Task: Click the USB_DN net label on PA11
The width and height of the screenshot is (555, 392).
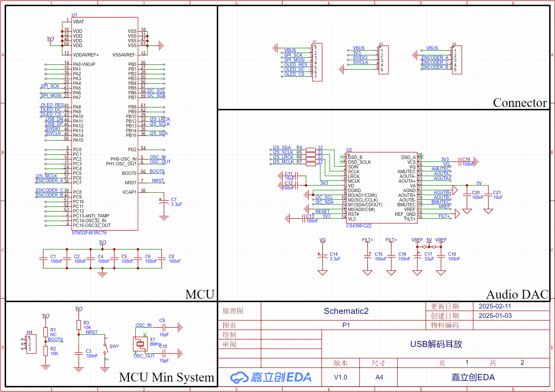Action: tap(54, 119)
